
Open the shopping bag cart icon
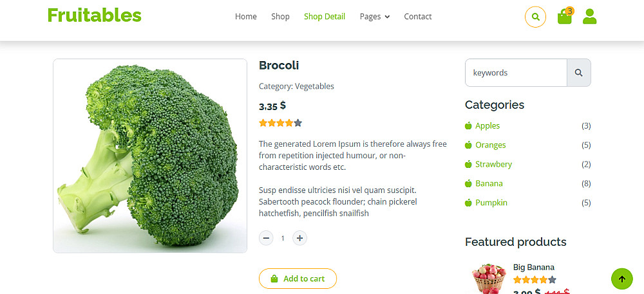tap(565, 17)
